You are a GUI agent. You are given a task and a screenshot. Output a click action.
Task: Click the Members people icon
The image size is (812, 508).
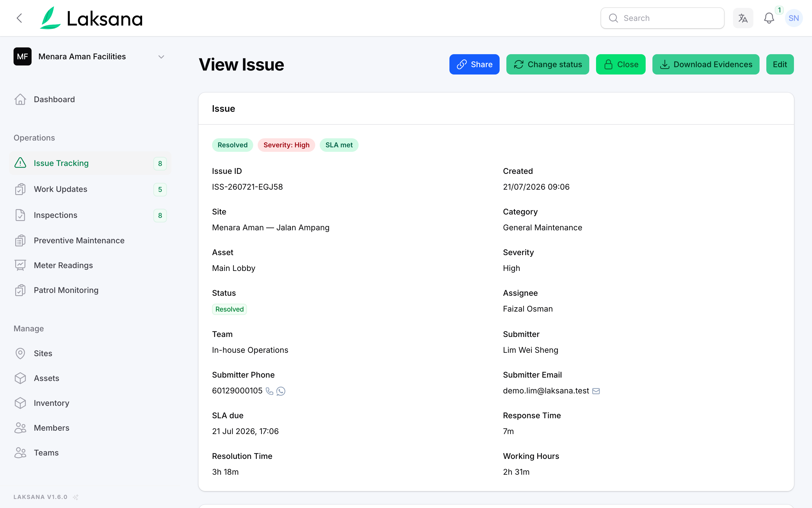(x=20, y=428)
